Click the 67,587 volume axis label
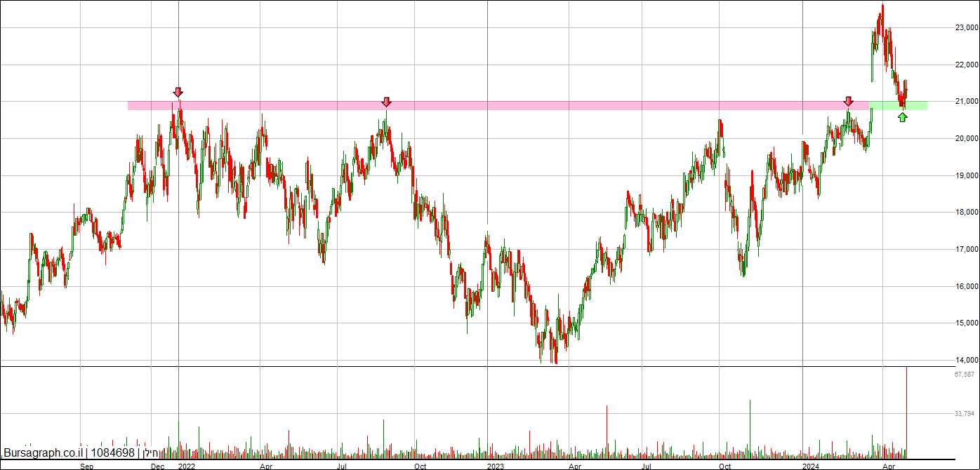980x470 pixels. [x=965, y=375]
